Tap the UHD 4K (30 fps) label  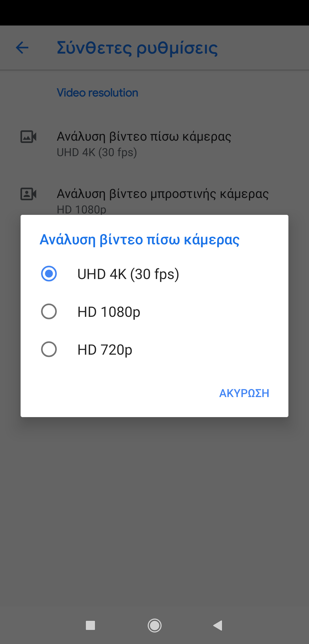(x=128, y=274)
